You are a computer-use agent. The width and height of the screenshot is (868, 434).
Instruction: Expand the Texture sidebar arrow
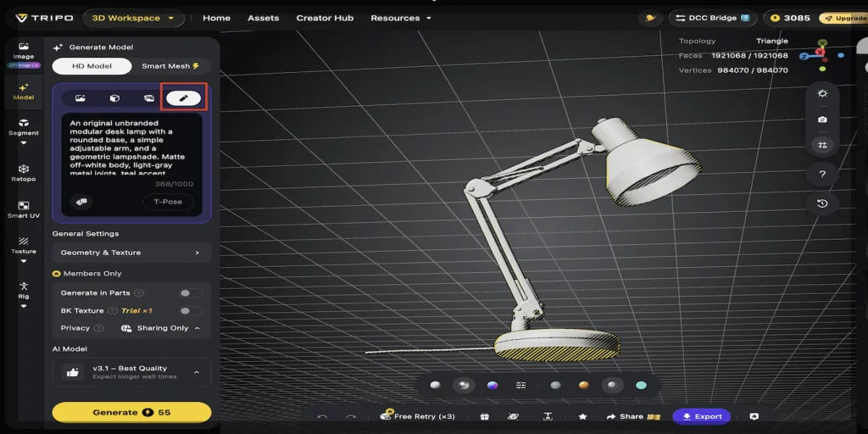click(x=23, y=261)
